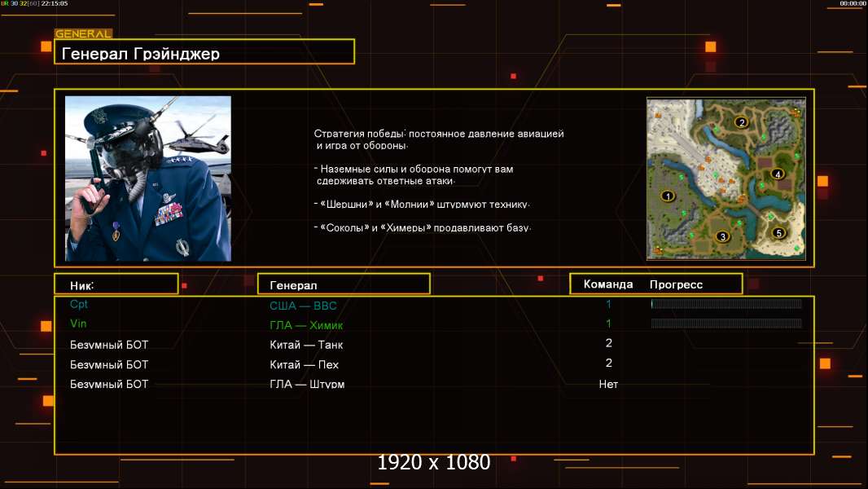Image resolution: width=868 pixels, height=489 pixels.
Task: Click team number 1 in the Vin row
Action: [x=608, y=324]
